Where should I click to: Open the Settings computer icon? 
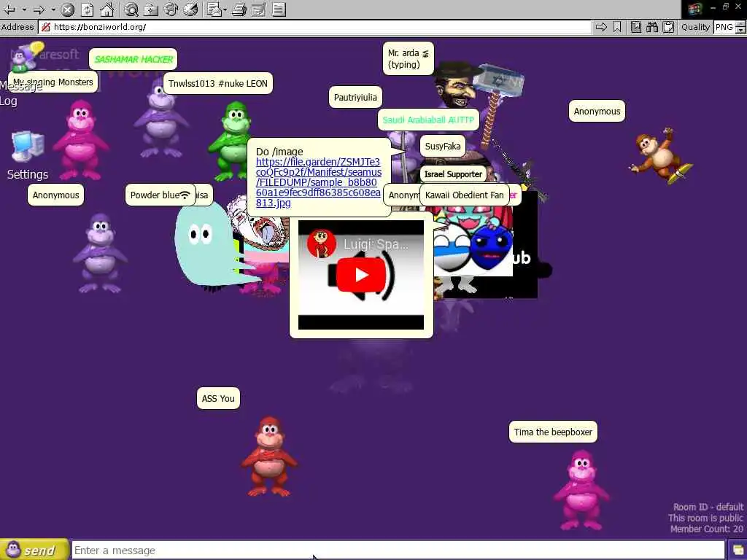28,155
